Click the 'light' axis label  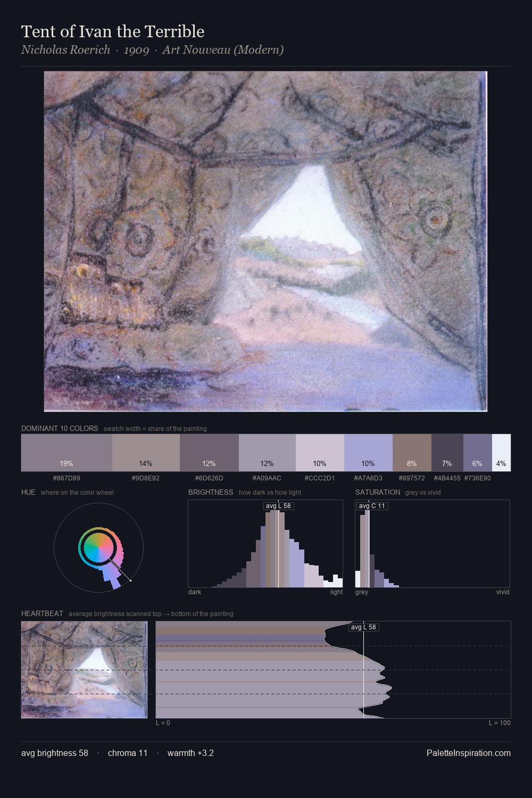coord(337,592)
